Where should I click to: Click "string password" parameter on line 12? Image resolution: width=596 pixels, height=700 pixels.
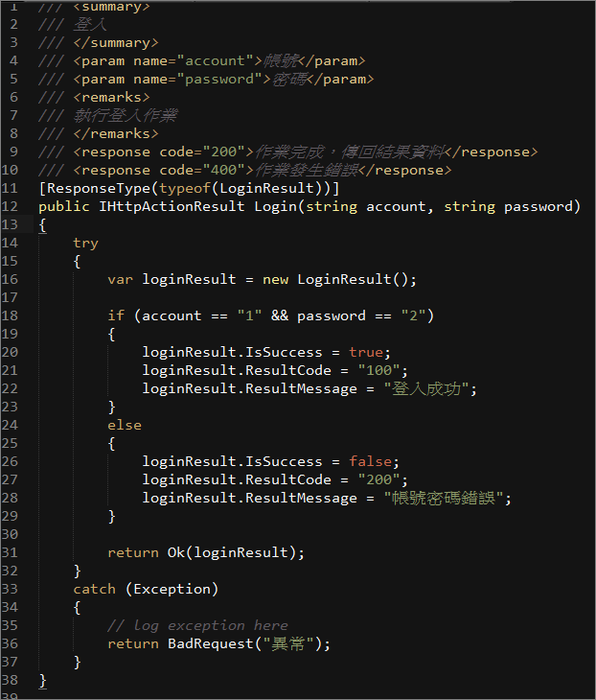click(x=508, y=207)
